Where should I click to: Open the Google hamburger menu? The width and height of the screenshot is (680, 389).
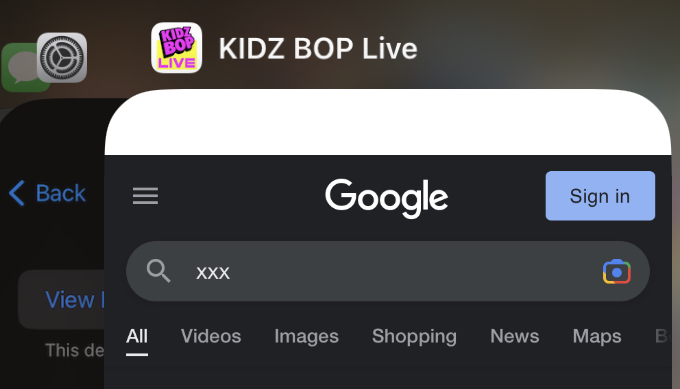(x=145, y=196)
